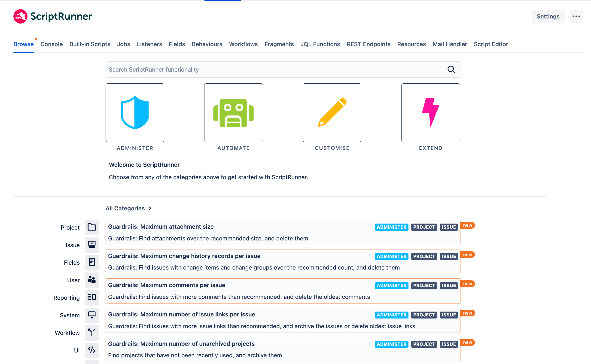591x364 pixels.
Task: Click ADMINISTER tag on Maximum comments per issue
Action: [391, 285]
